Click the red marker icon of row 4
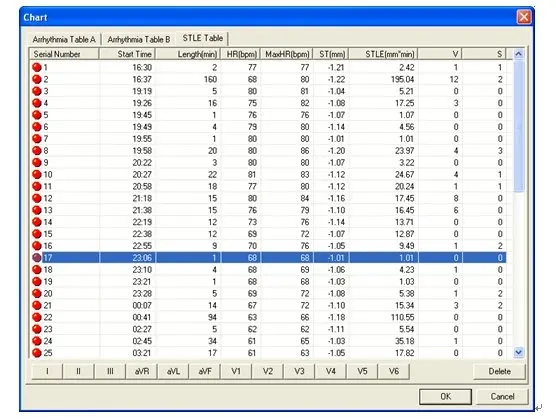 tap(37, 103)
